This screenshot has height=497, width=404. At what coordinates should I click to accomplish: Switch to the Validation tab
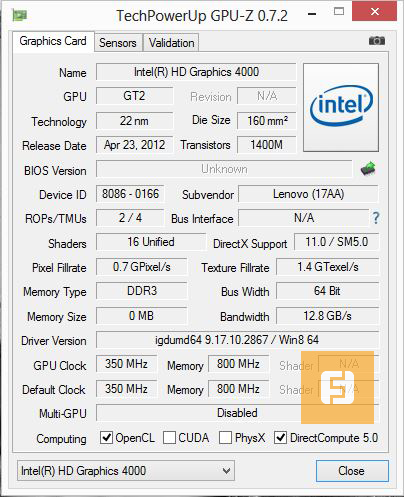pyautogui.click(x=171, y=43)
